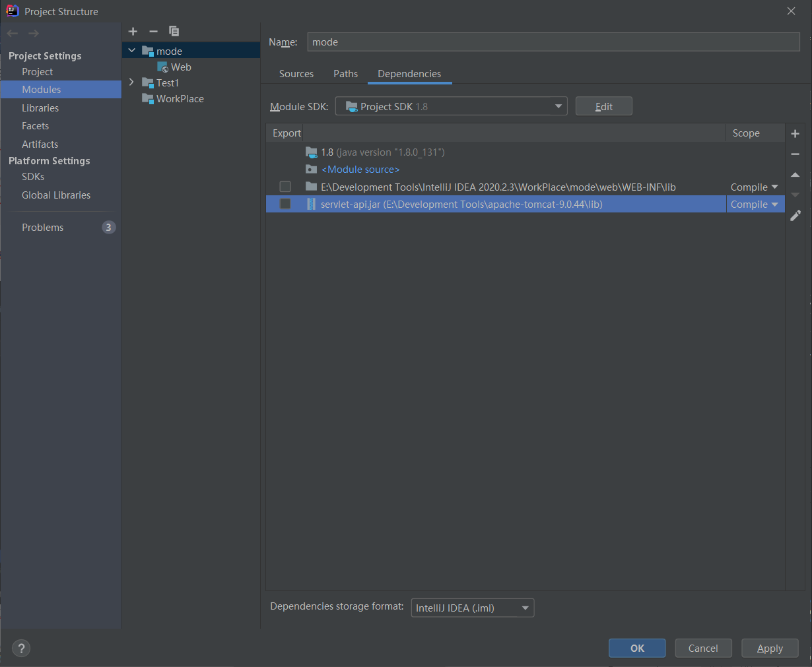Click the remove module minus icon
Image resolution: width=812 pixels, height=667 pixels.
click(153, 31)
